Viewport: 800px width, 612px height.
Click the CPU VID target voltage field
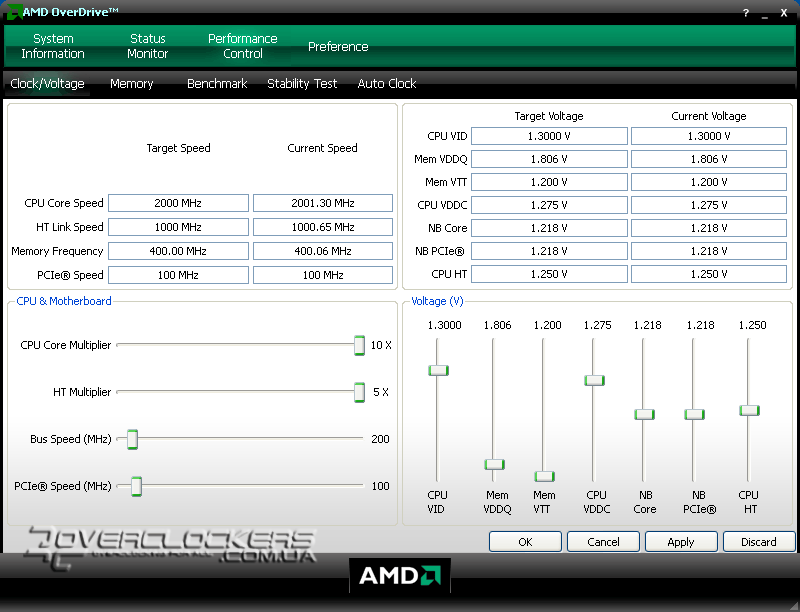coord(549,136)
